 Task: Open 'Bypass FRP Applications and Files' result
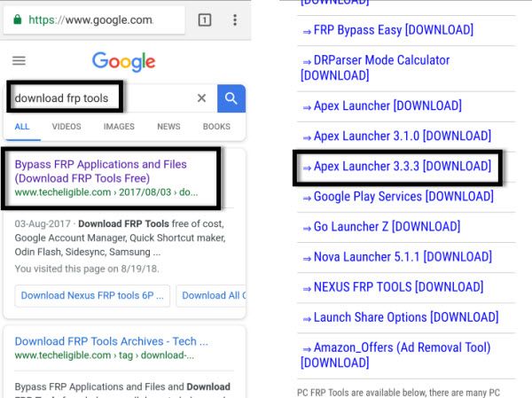coord(101,171)
